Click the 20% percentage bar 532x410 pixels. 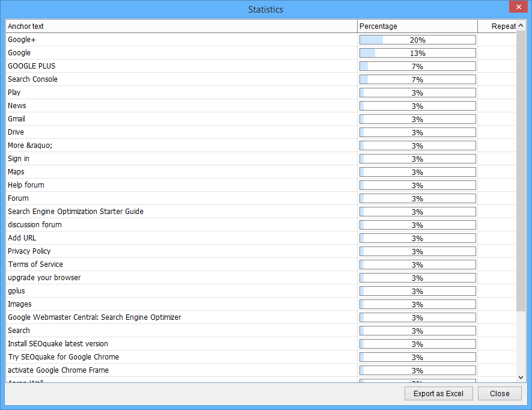417,40
